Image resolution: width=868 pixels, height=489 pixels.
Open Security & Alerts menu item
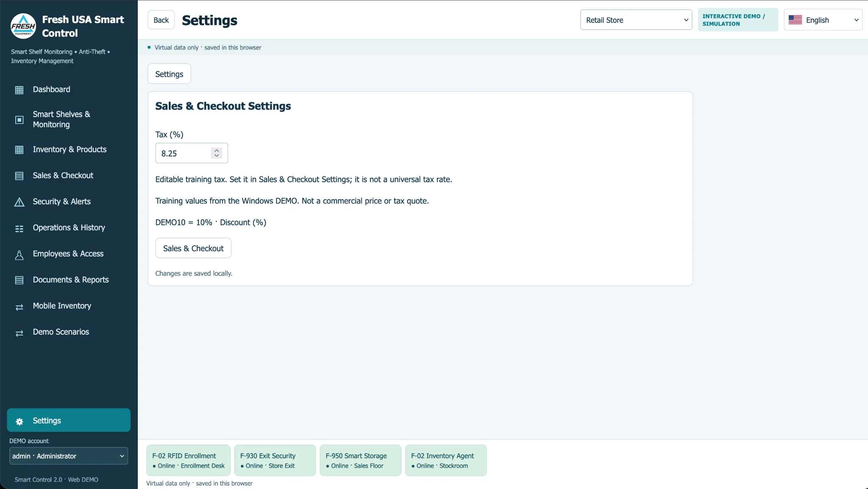pyautogui.click(x=69, y=202)
